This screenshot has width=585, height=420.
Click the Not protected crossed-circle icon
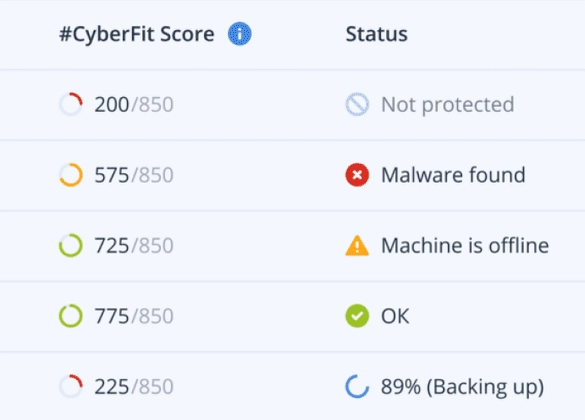(x=357, y=104)
